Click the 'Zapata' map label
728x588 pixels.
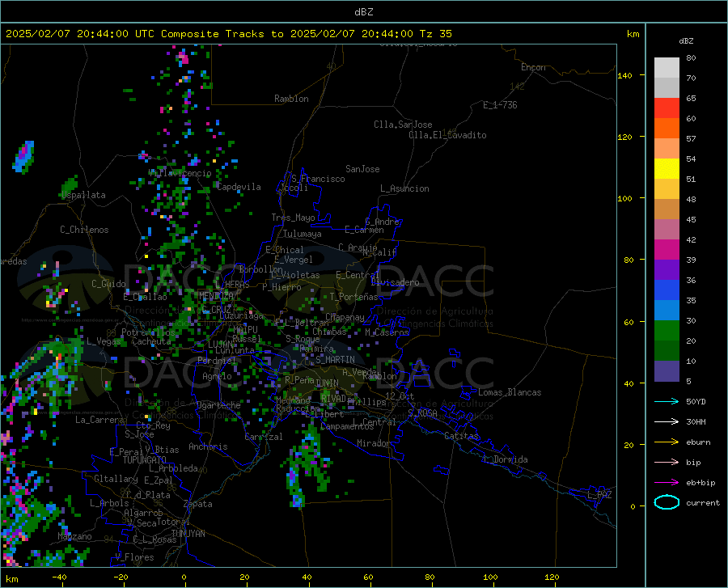pos(198,504)
